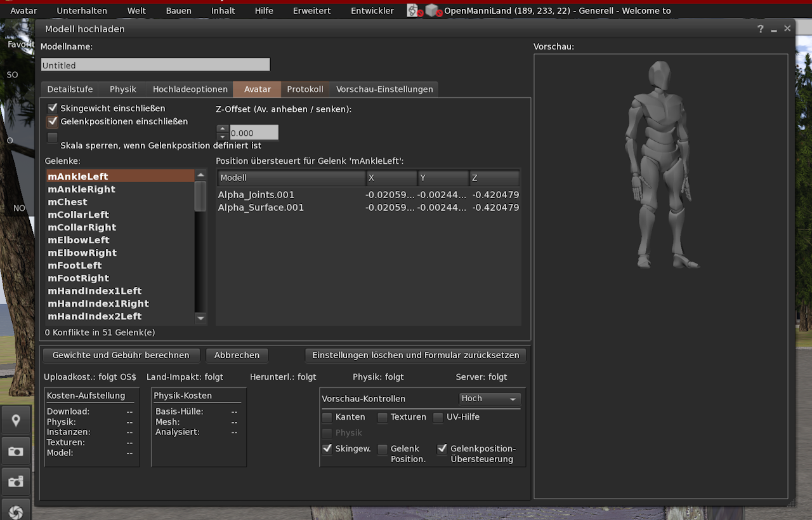Click the camera icon with flash badge
This screenshot has height=520, width=812.
(16, 482)
